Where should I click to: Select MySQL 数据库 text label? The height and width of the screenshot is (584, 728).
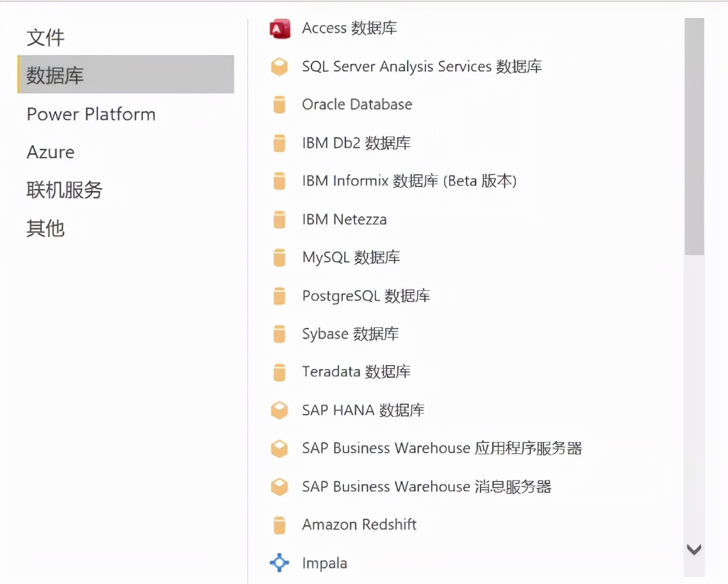coord(351,257)
